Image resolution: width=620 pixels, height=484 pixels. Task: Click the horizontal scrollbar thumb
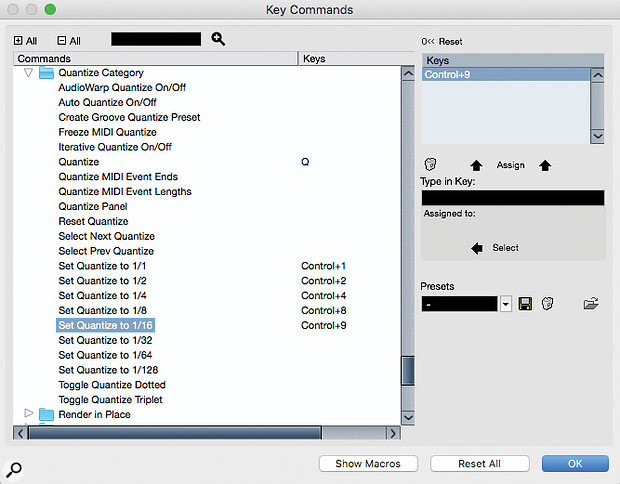(175, 433)
